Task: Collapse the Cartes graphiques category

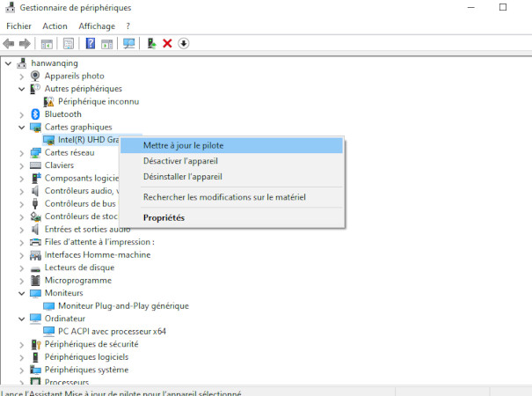Action: click(22, 127)
